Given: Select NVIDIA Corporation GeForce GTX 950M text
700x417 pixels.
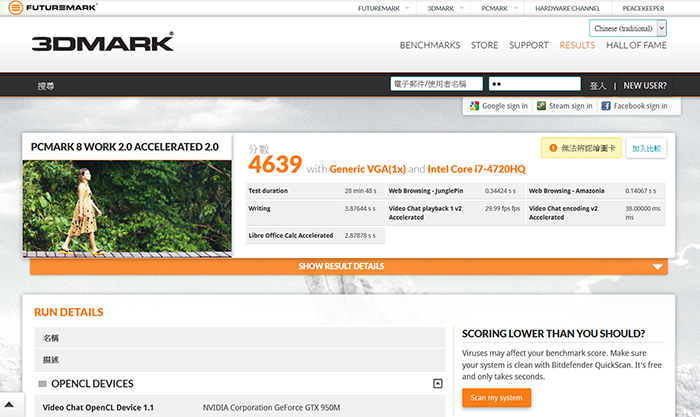Looking at the screenshot, I should point(271,407).
